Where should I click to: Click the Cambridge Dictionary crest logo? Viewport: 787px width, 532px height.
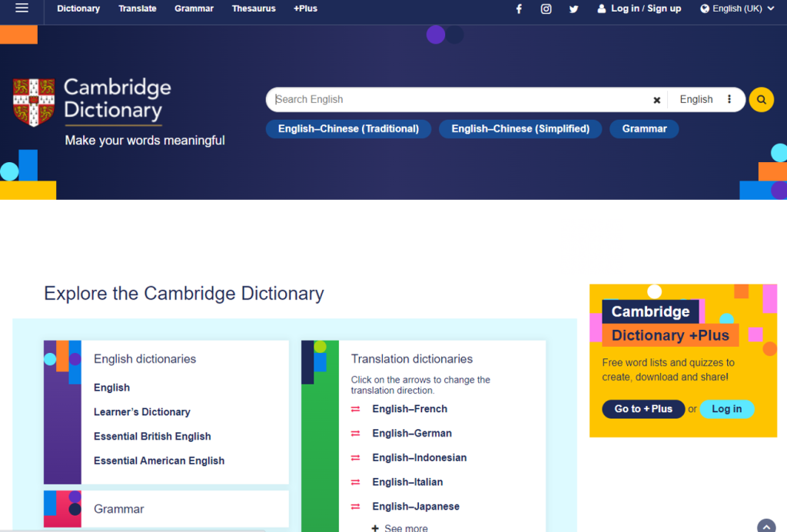click(x=34, y=102)
